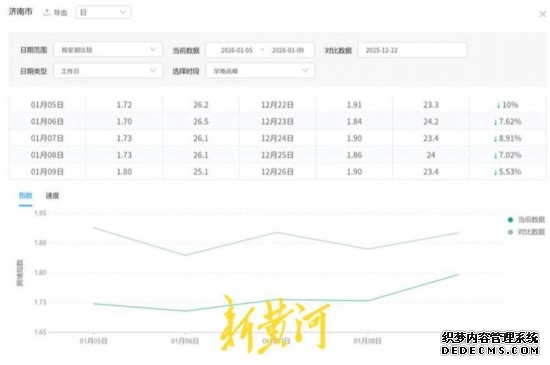Select the 01月09日 table cell

click(x=47, y=172)
